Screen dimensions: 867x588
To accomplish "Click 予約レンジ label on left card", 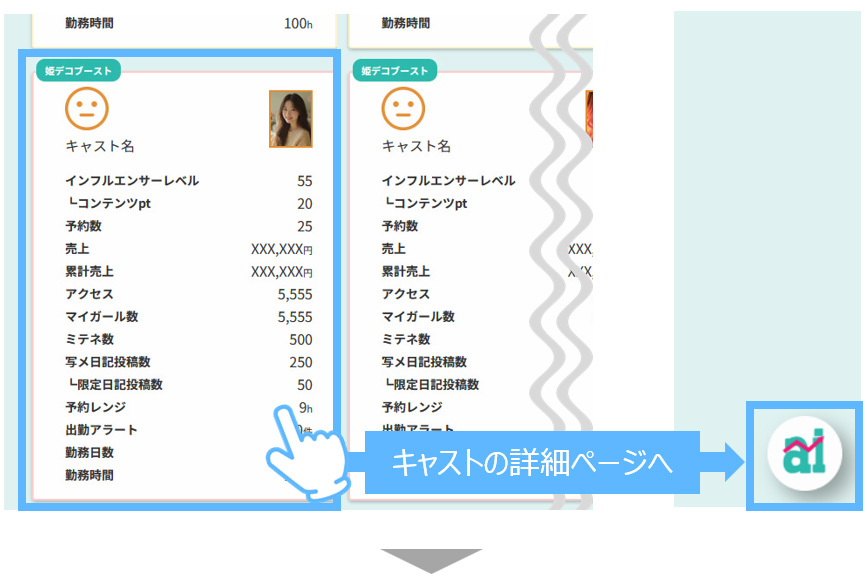I will pyautogui.click(x=96, y=408).
